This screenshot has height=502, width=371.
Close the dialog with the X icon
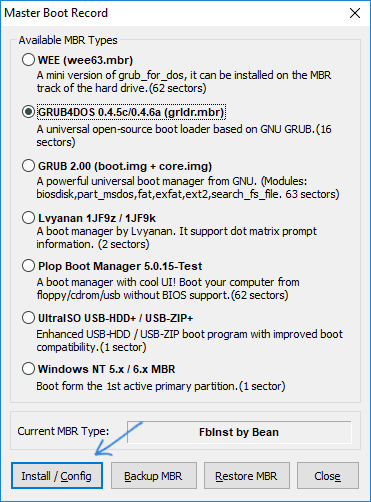pos(355,13)
